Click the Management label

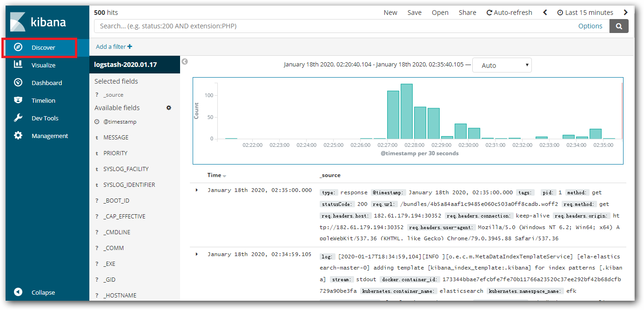click(x=50, y=136)
